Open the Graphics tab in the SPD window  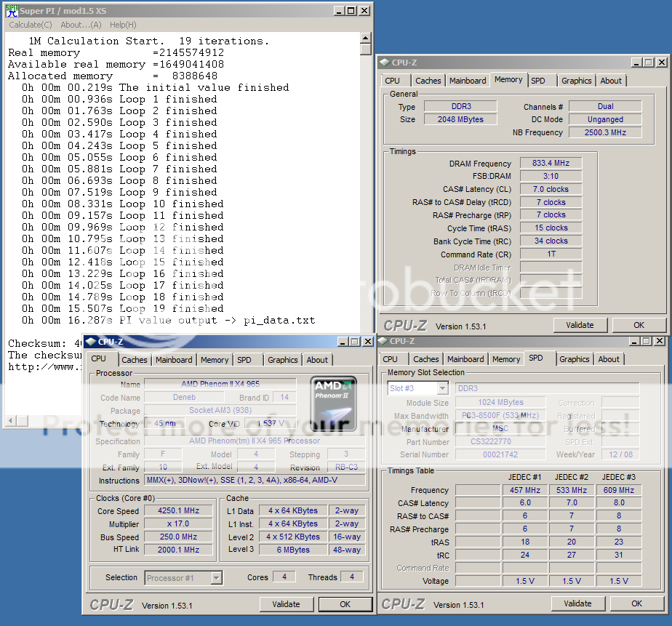click(575, 359)
